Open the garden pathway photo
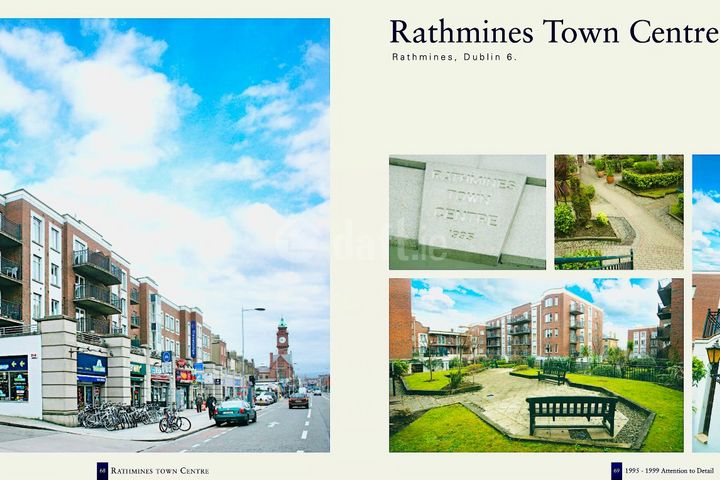The image size is (720, 480). click(619, 212)
